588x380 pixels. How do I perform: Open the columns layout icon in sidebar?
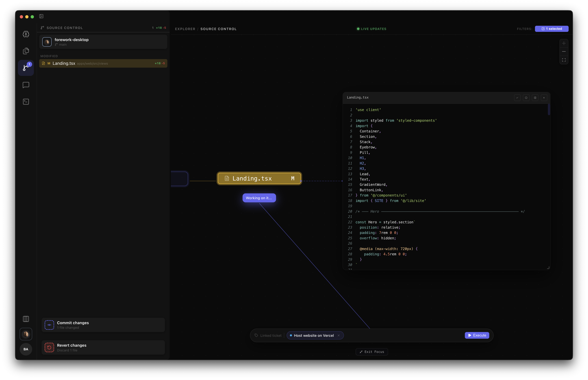tap(26, 319)
